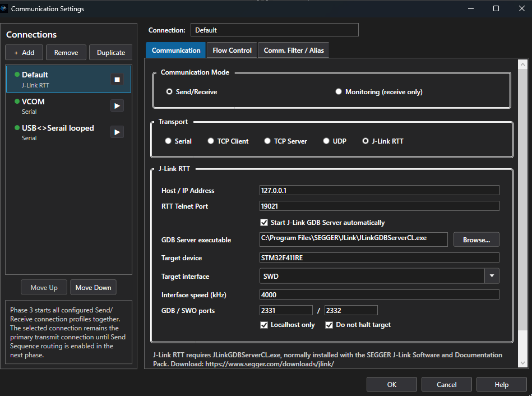
Task: Close the Communication Settings window
Action: 522,8
